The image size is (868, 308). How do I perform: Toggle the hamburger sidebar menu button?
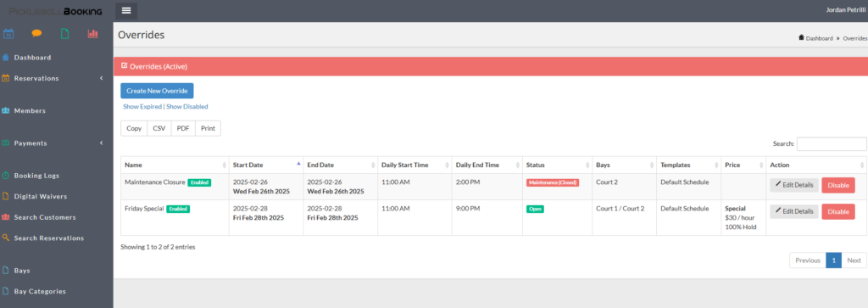(126, 10)
